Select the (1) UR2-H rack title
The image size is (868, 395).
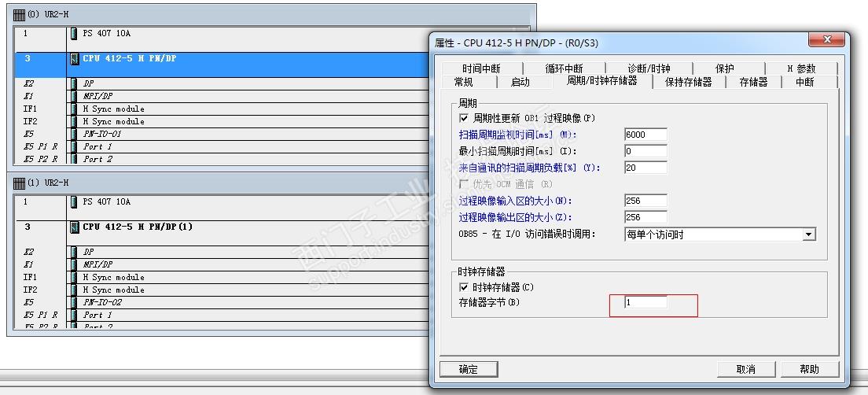pos(48,183)
